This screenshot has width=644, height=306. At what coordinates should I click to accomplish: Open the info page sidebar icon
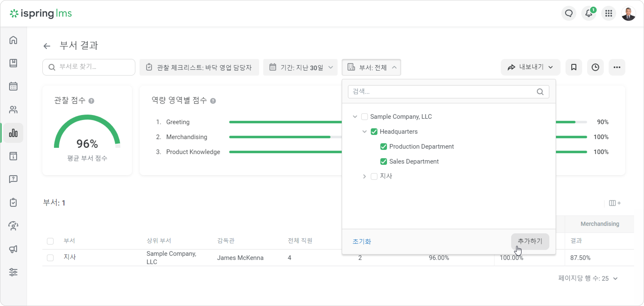pos(13,156)
